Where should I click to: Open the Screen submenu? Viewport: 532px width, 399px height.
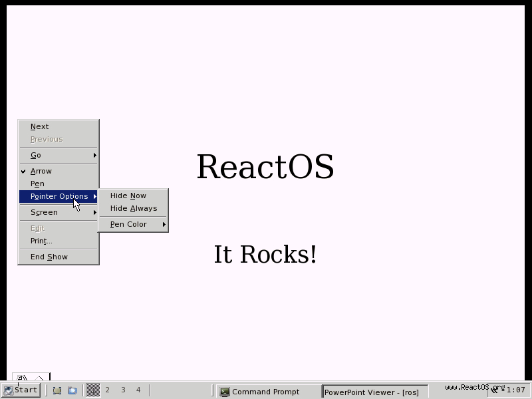click(x=59, y=212)
